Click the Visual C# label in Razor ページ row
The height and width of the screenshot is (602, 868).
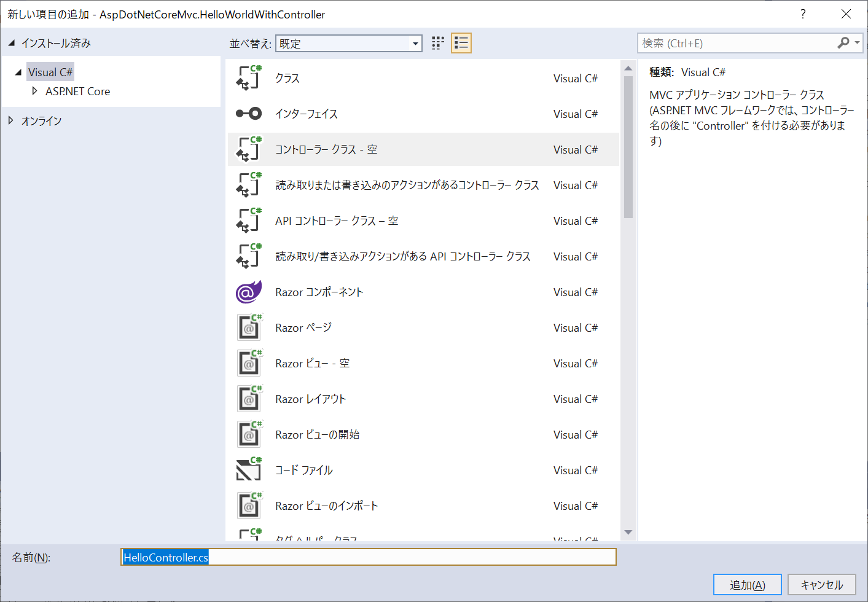(x=576, y=327)
